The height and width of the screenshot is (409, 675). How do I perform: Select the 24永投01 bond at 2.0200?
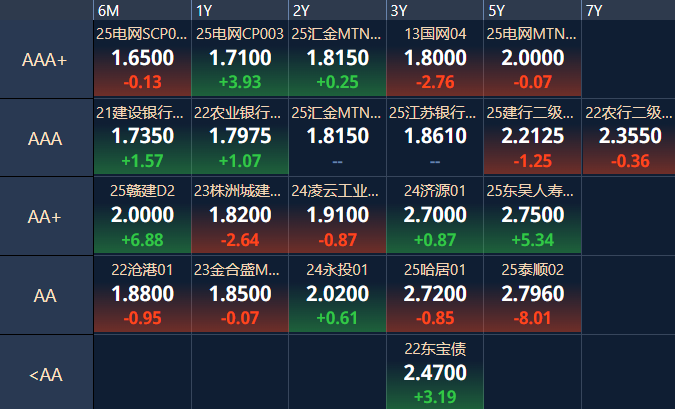(337, 295)
